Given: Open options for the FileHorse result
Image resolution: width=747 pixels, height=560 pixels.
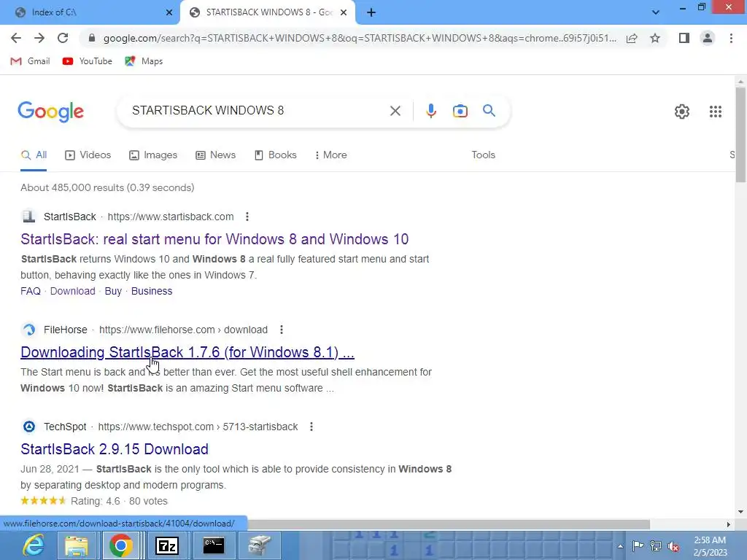Looking at the screenshot, I should pyautogui.click(x=282, y=330).
